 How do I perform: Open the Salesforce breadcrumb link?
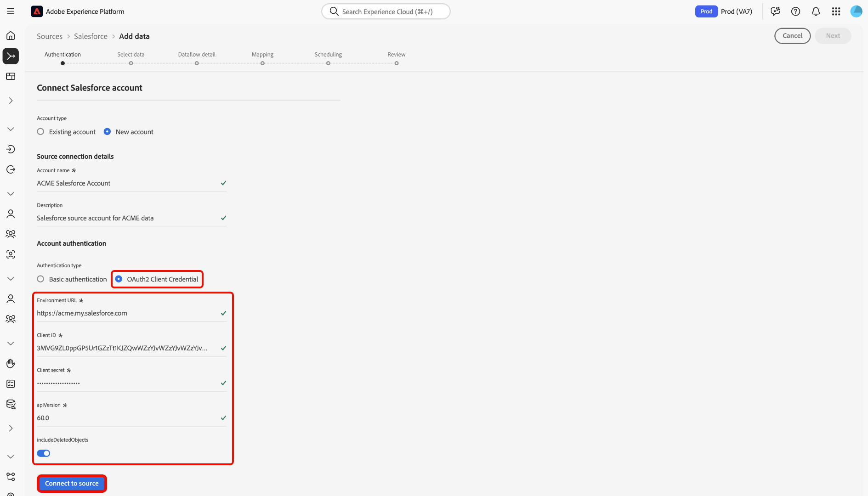(x=91, y=36)
